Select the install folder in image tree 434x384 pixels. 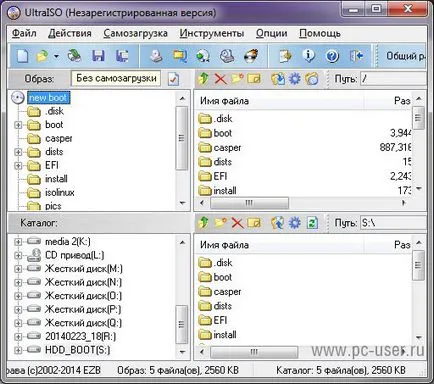pyautogui.click(x=56, y=179)
